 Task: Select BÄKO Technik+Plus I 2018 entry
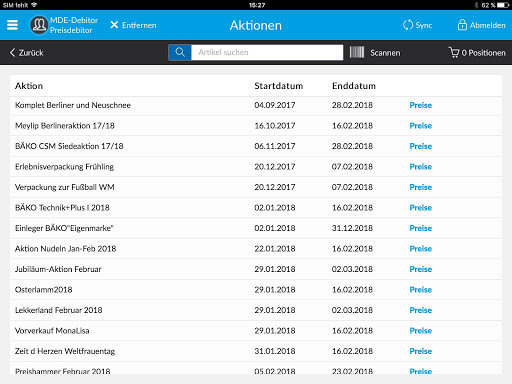(x=62, y=208)
